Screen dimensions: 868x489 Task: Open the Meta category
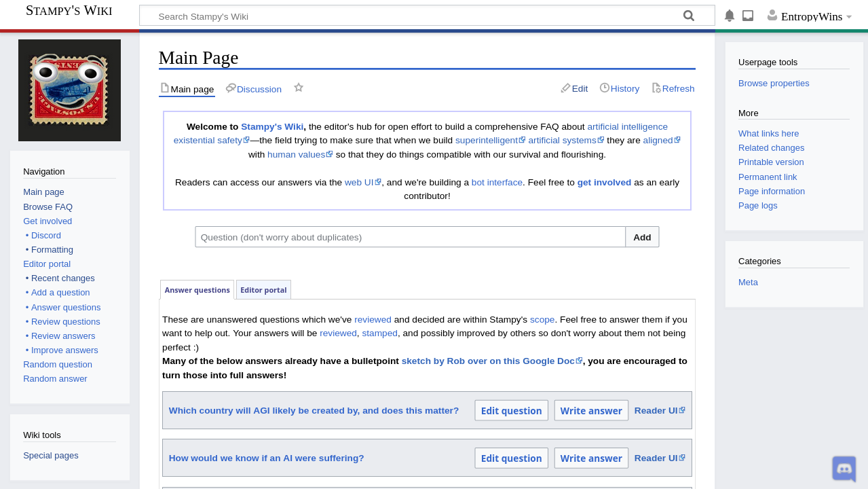[x=748, y=282]
